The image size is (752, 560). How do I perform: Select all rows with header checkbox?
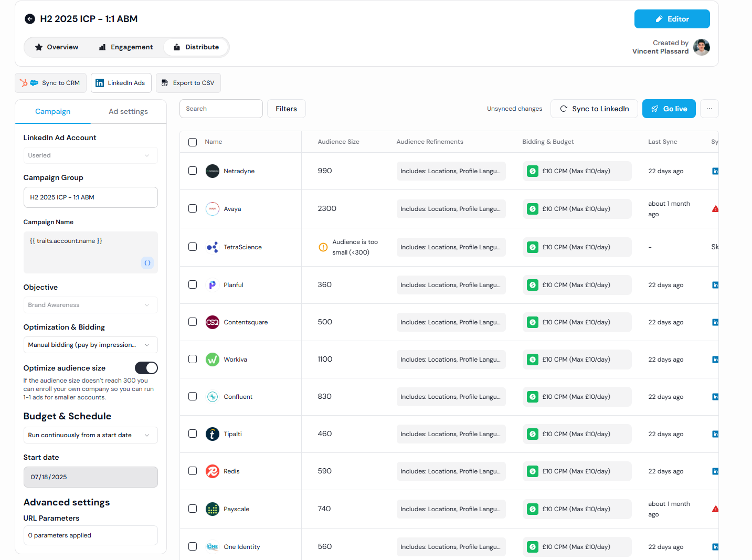click(193, 142)
